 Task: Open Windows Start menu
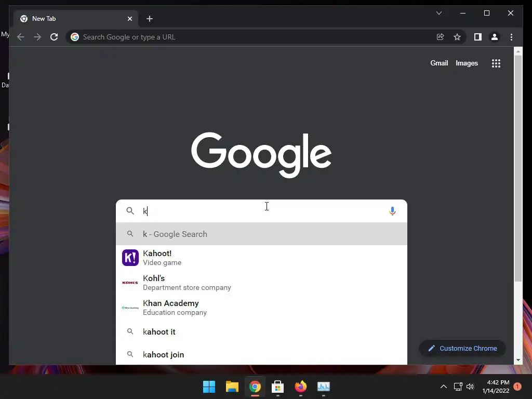tap(209, 387)
